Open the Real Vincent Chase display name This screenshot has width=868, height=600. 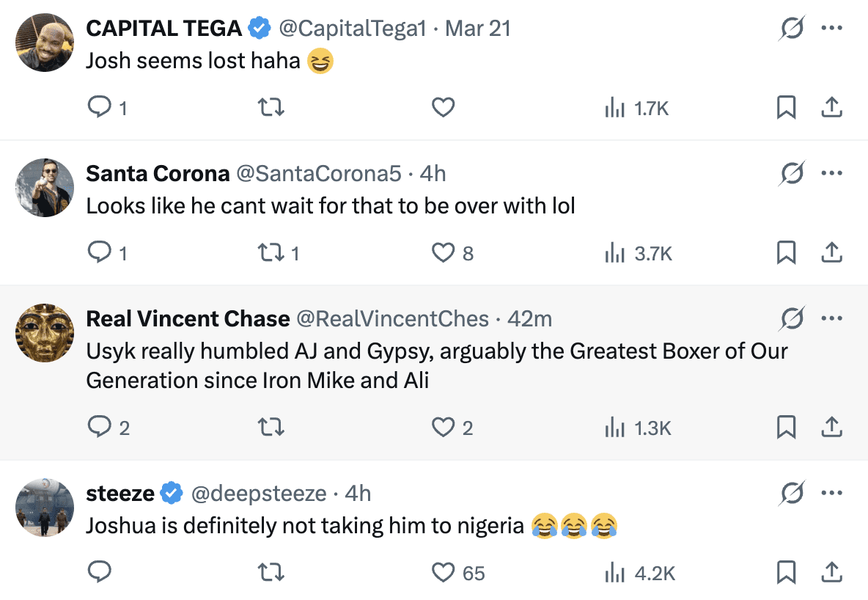188,319
